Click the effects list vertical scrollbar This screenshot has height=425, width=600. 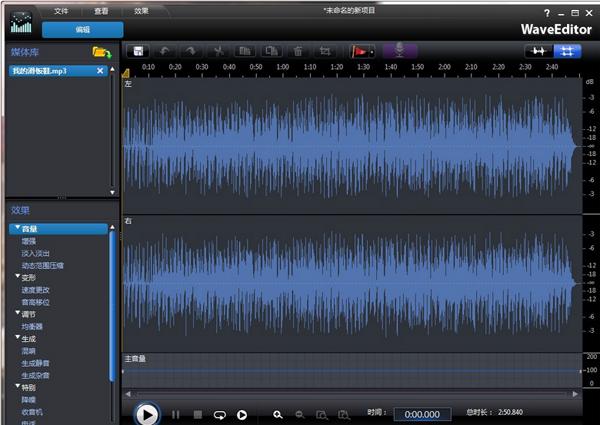112,300
